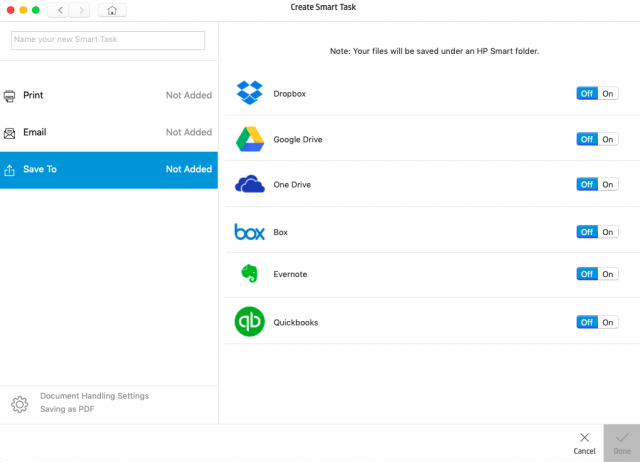This screenshot has width=640, height=462.
Task: Switch One Drive toggle to On
Action: click(608, 184)
